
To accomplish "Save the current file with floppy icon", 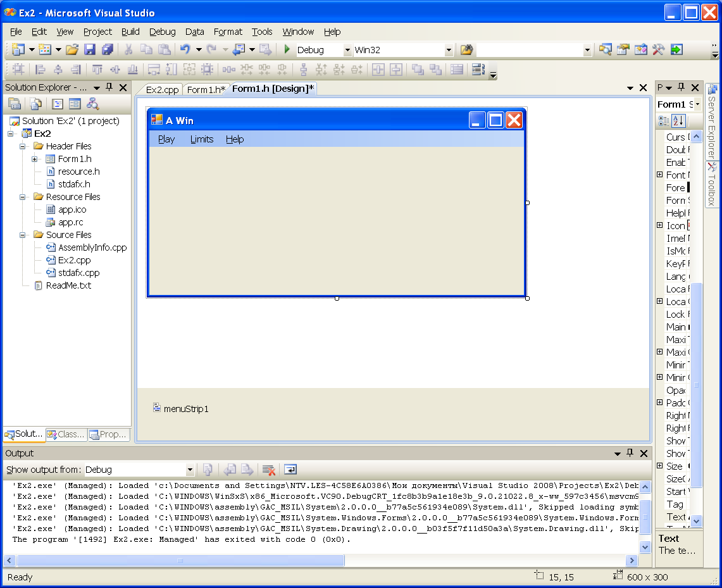I will coord(90,49).
